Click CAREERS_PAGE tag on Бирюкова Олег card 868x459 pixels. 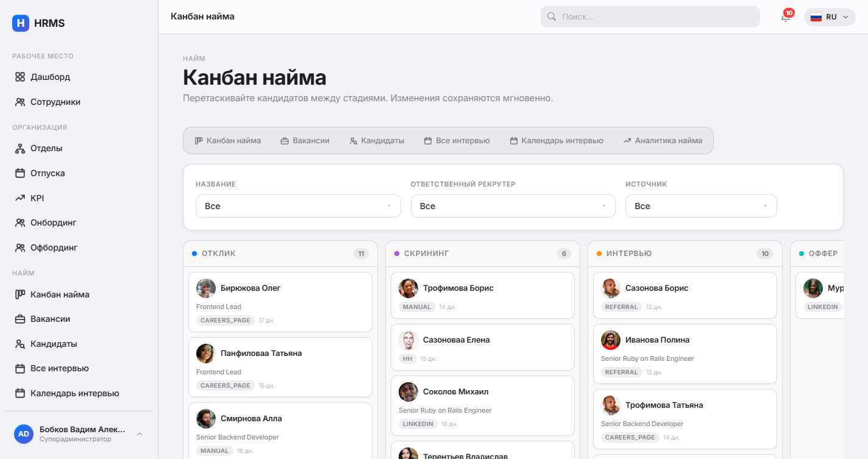226,320
